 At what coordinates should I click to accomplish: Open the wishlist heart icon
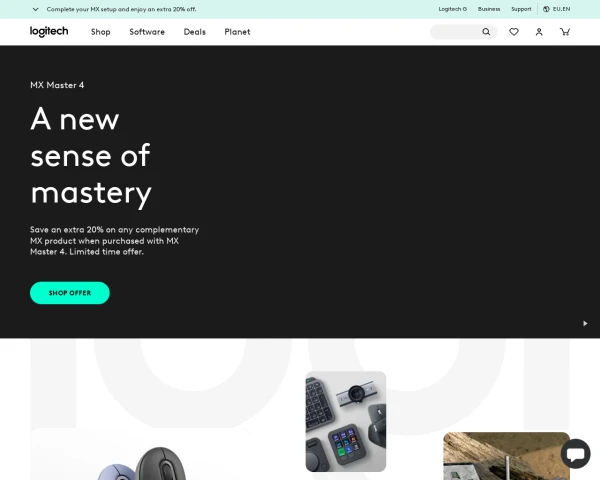[514, 32]
